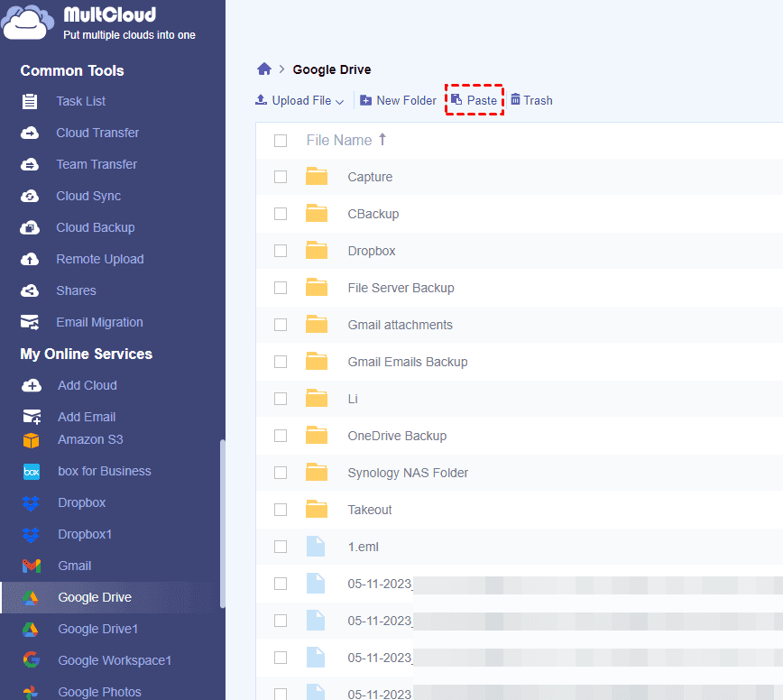Open the 1.eml file name
The height and width of the screenshot is (700, 783).
click(363, 547)
